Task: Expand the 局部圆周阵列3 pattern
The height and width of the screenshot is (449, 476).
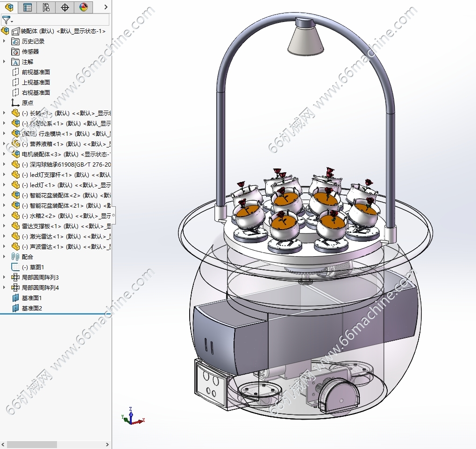Action: tap(4, 277)
